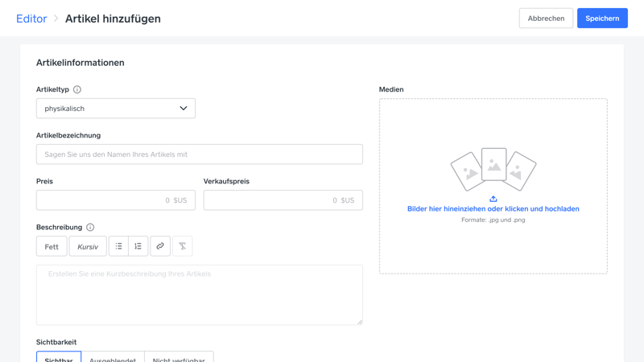The height and width of the screenshot is (362, 644).
Task: Click the Beschreibung info icon
Action: click(90, 228)
